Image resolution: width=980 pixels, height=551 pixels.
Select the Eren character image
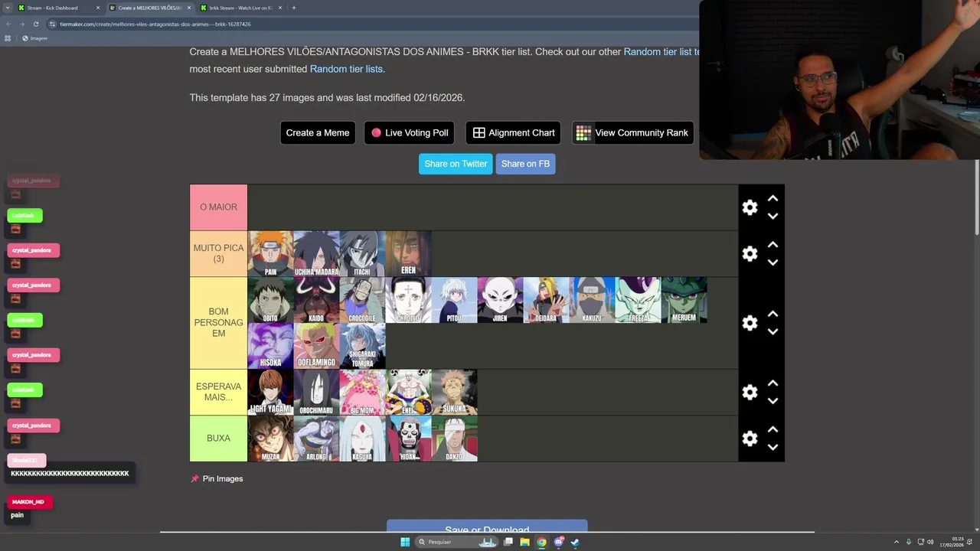[408, 253]
